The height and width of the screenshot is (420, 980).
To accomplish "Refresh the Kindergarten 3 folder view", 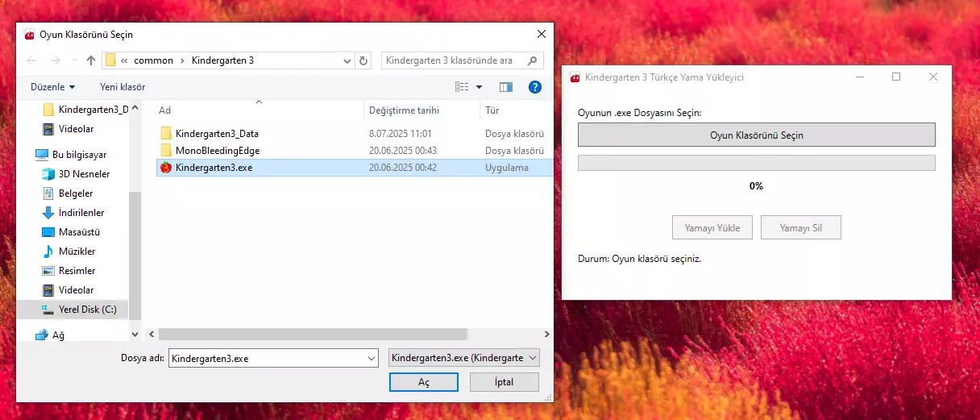I will (363, 60).
